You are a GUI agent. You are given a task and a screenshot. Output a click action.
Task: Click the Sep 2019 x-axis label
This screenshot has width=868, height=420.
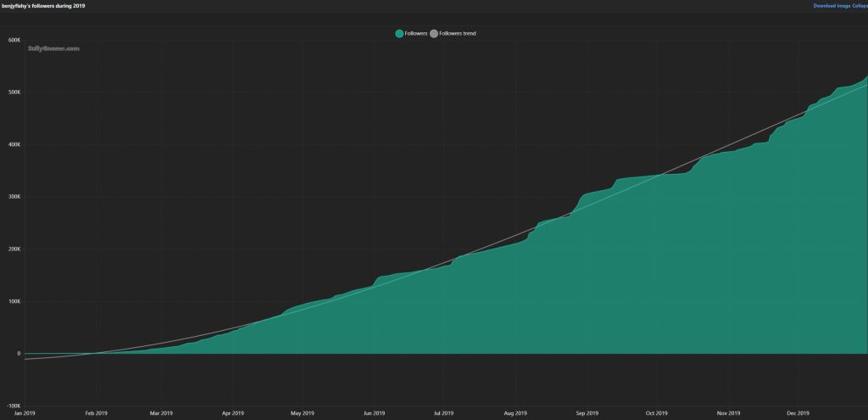coord(587,413)
